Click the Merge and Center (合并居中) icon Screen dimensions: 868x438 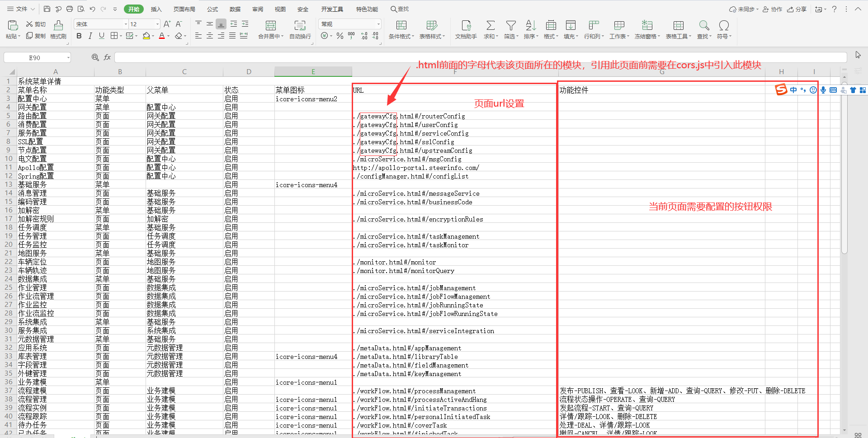[270, 25]
